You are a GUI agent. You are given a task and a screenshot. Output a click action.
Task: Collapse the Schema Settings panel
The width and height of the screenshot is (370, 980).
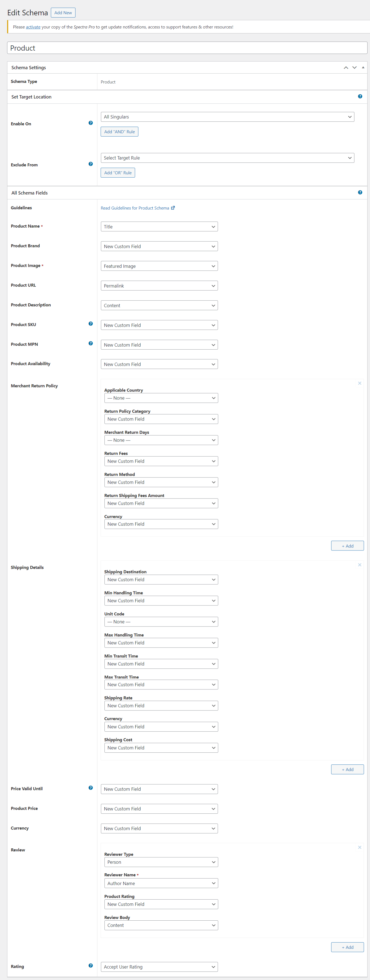[363, 68]
